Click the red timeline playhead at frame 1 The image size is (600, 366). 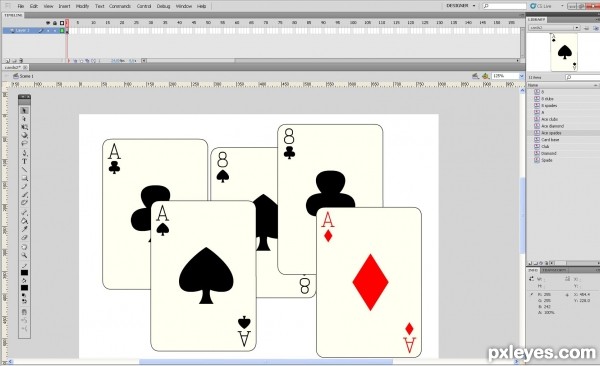[67, 23]
